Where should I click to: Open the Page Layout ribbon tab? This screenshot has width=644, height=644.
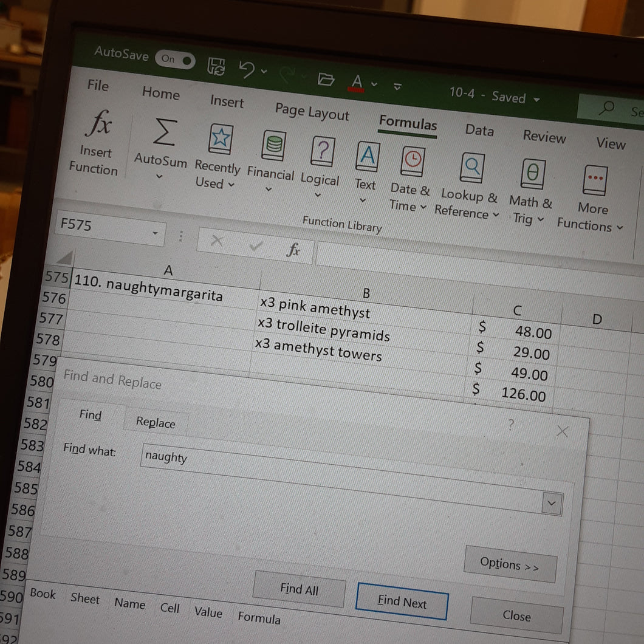(312, 112)
